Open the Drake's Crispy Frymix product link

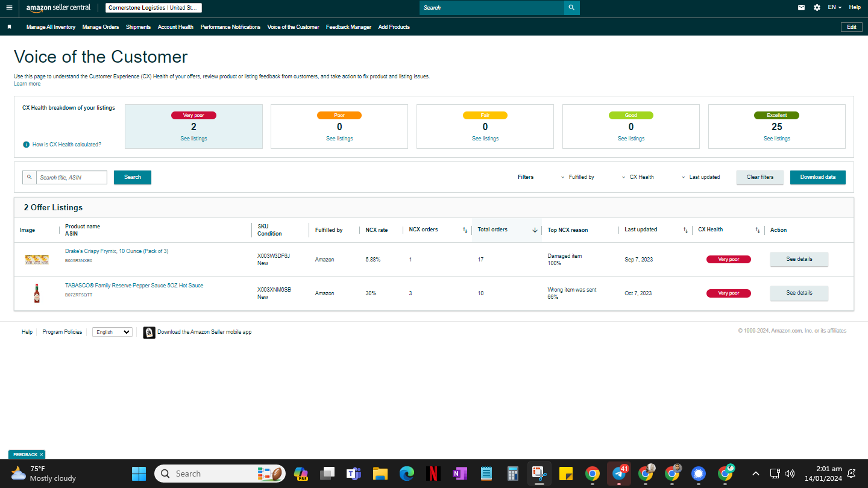point(117,251)
